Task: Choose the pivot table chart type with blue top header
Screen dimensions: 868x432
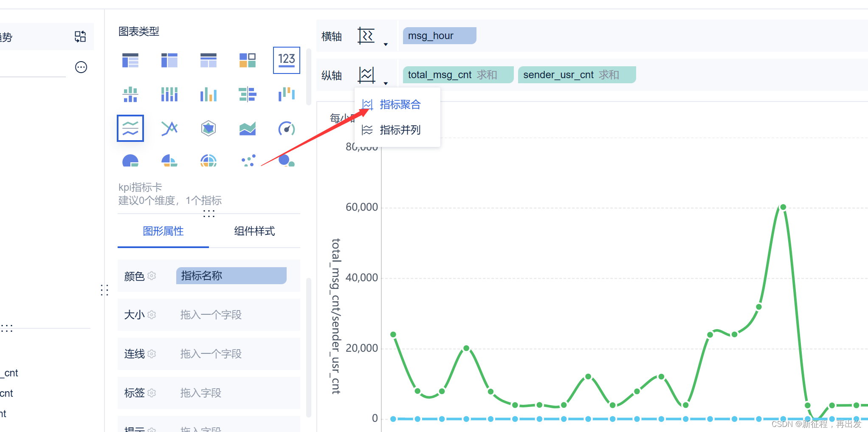Action: [169, 60]
